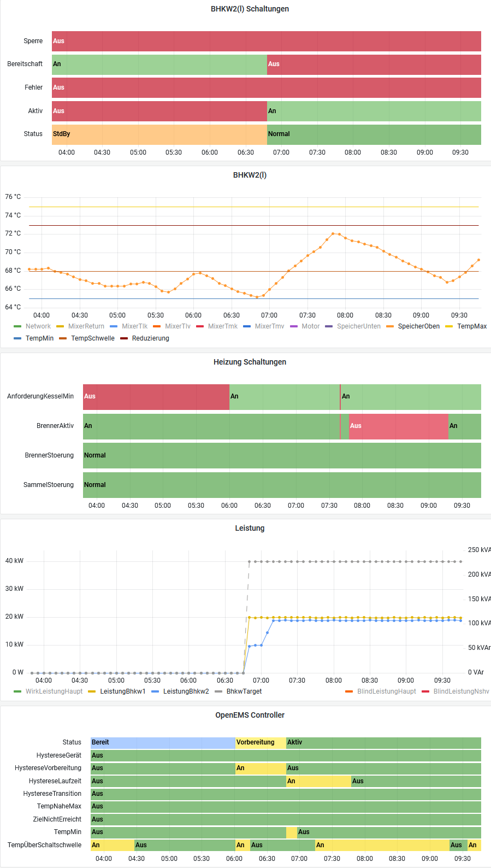Viewport: 491px width, 868px height.
Task: Toggle SpeicherOben series in the legend
Action: click(x=418, y=326)
